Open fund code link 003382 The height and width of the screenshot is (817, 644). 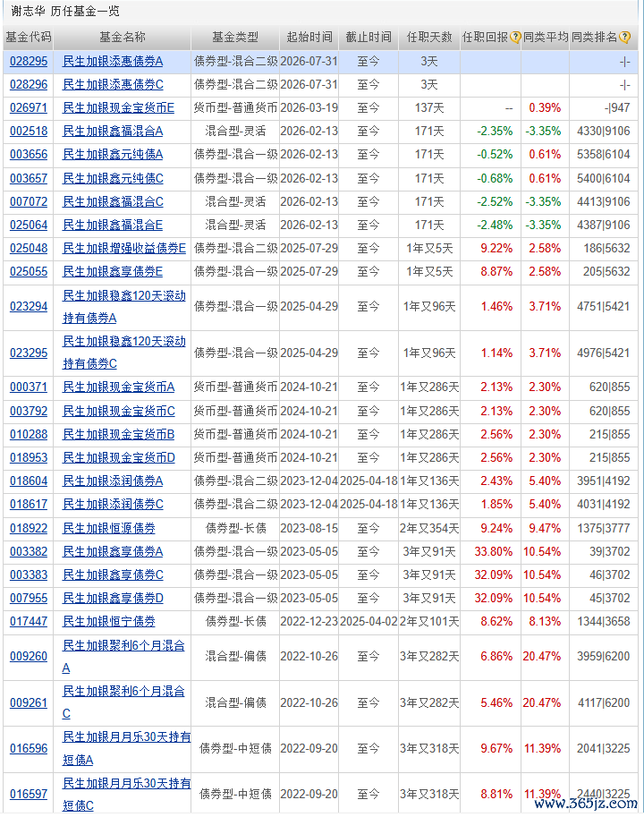click(x=29, y=552)
